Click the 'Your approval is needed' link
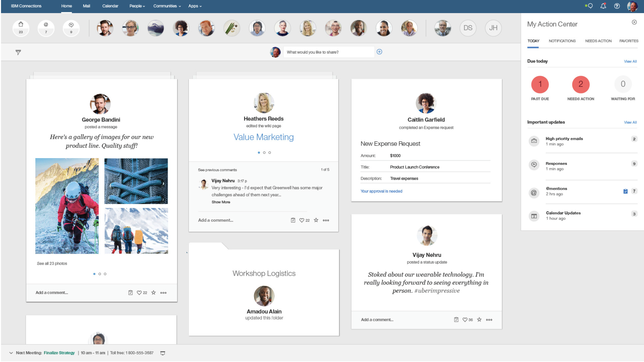644x362 pixels. pos(381,191)
